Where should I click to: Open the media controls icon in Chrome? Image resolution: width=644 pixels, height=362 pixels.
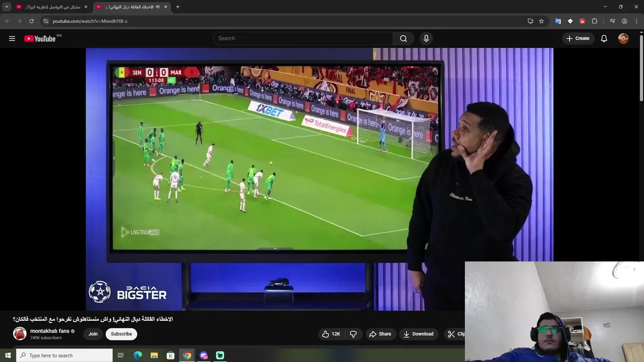(612, 21)
